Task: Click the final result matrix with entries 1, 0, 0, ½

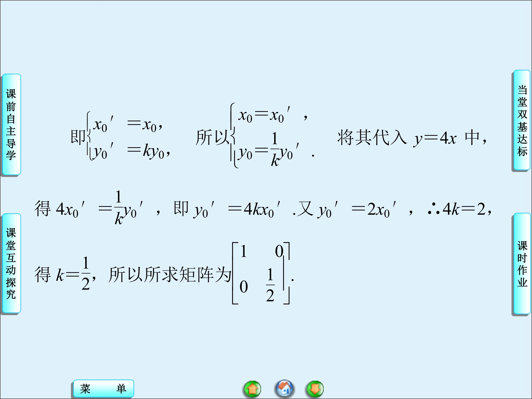Action: tap(261, 273)
